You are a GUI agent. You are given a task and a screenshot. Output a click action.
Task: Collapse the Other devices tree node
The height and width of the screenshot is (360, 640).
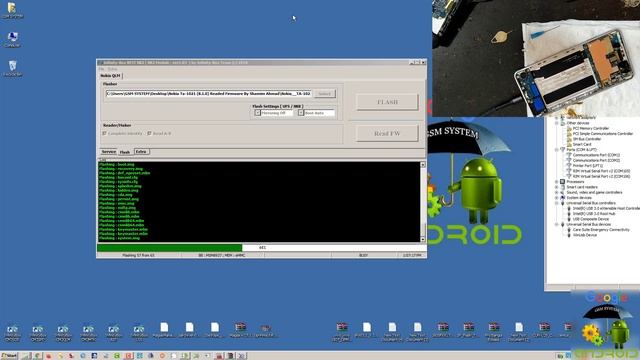coord(557,123)
